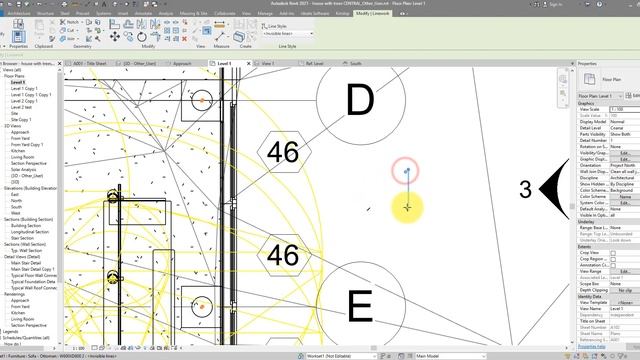Click the Floor Plan type thumbnail in Properties
640x360 pixels.
pos(589,79)
